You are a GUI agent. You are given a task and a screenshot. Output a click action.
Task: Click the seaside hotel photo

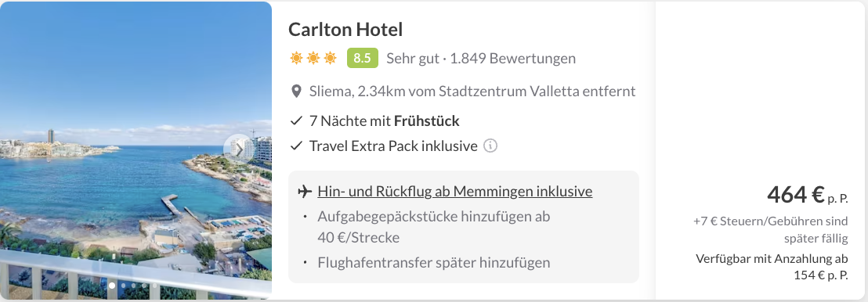click(136, 150)
